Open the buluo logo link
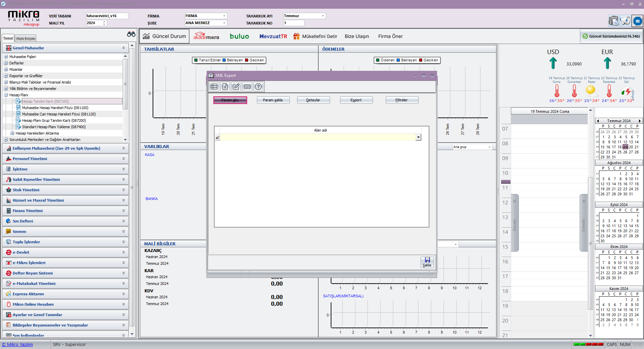Image resolution: width=644 pixels, height=349 pixels. (239, 36)
